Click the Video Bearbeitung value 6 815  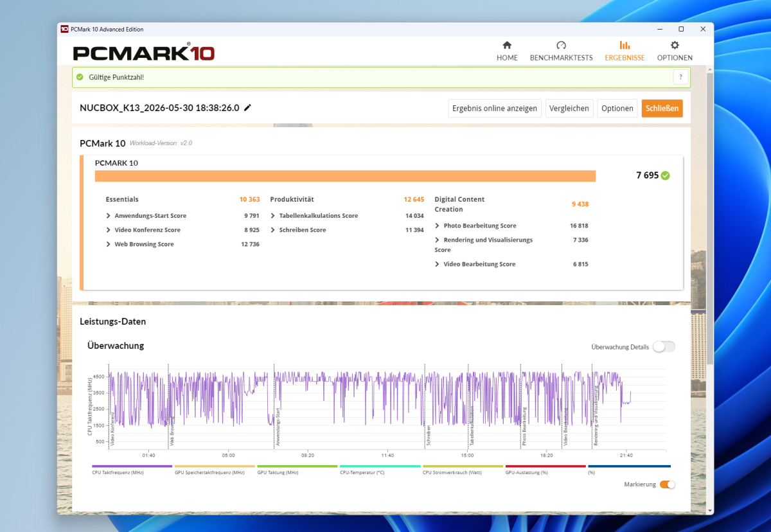point(580,264)
